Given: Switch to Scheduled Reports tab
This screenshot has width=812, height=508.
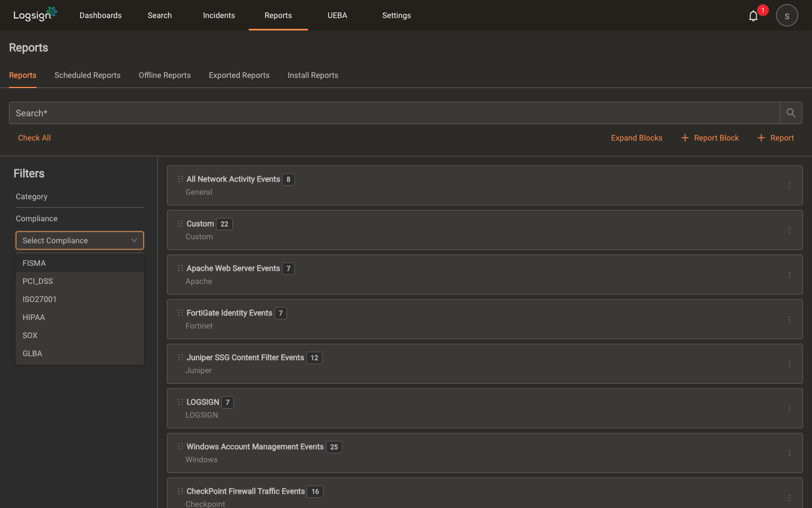Looking at the screenshot, I should 87,75.
